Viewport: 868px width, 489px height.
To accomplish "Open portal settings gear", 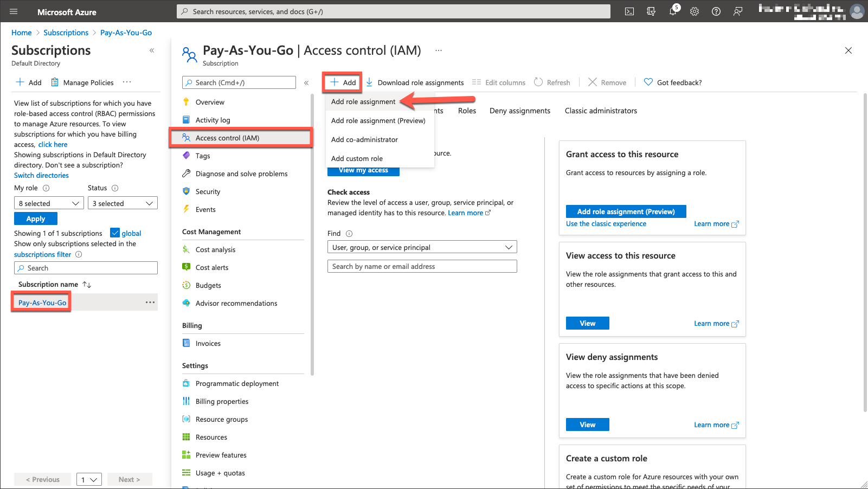I will (695, 11).
